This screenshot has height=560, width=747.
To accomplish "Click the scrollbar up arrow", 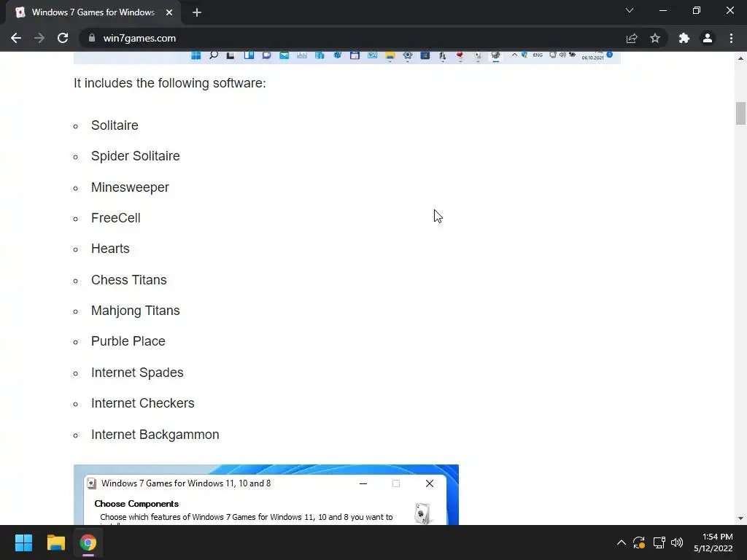I will tap(740, 58).
